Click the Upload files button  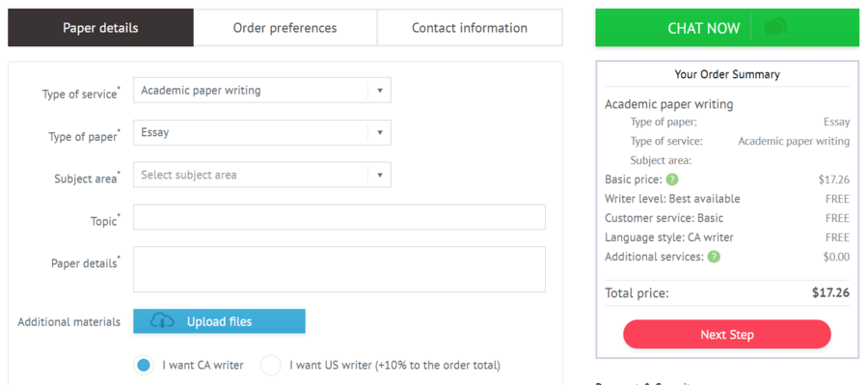219,321
